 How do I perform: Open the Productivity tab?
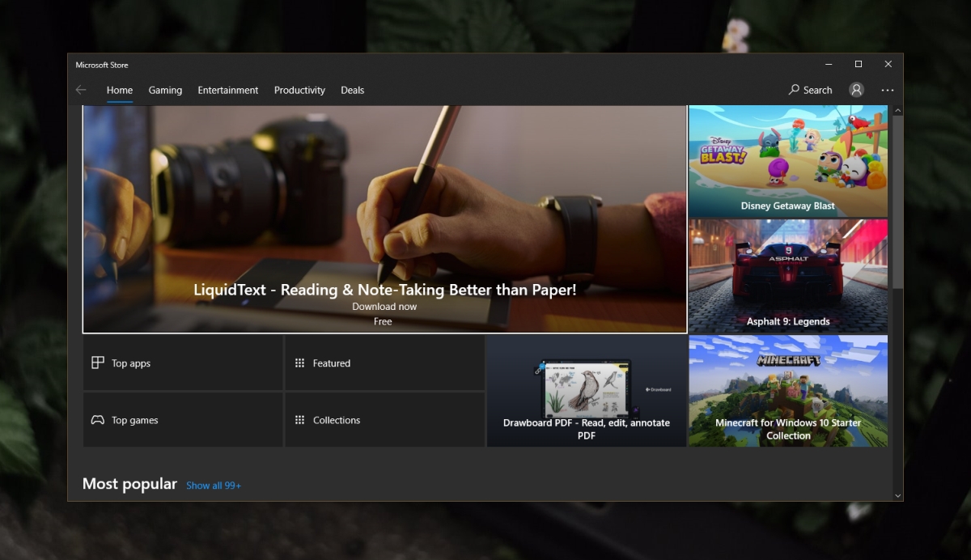coord(299,90)
